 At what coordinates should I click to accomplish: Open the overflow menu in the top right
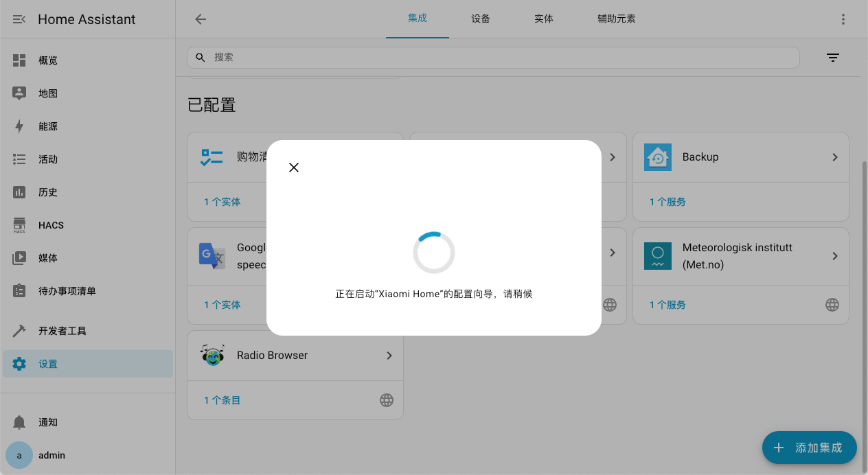click(x=843, y=19)
